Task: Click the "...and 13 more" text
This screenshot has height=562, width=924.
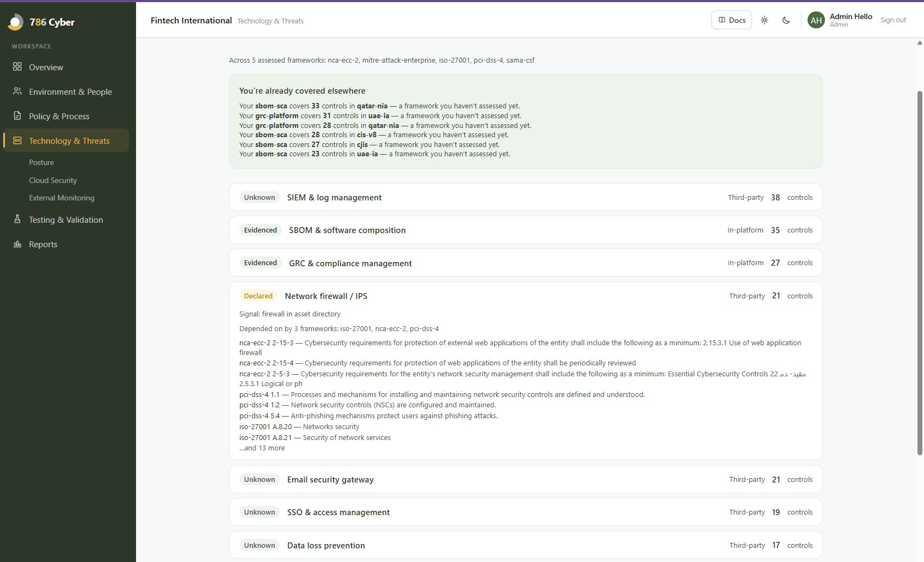Action: [262, 448]
